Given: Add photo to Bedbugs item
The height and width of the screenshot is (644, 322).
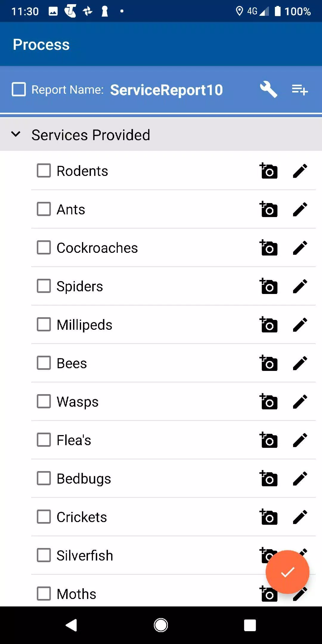Looking at the screenshot, I should [x=269, y=479].
